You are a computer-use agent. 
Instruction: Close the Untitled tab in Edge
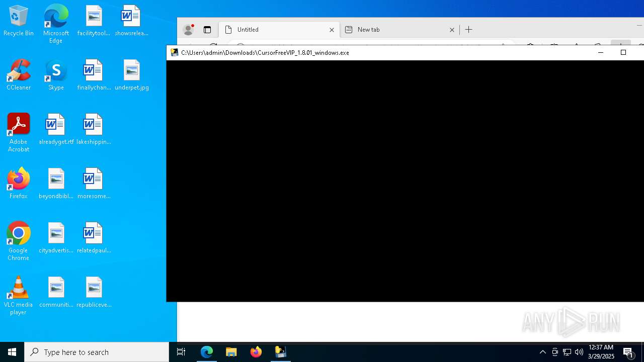click(332, 30)
